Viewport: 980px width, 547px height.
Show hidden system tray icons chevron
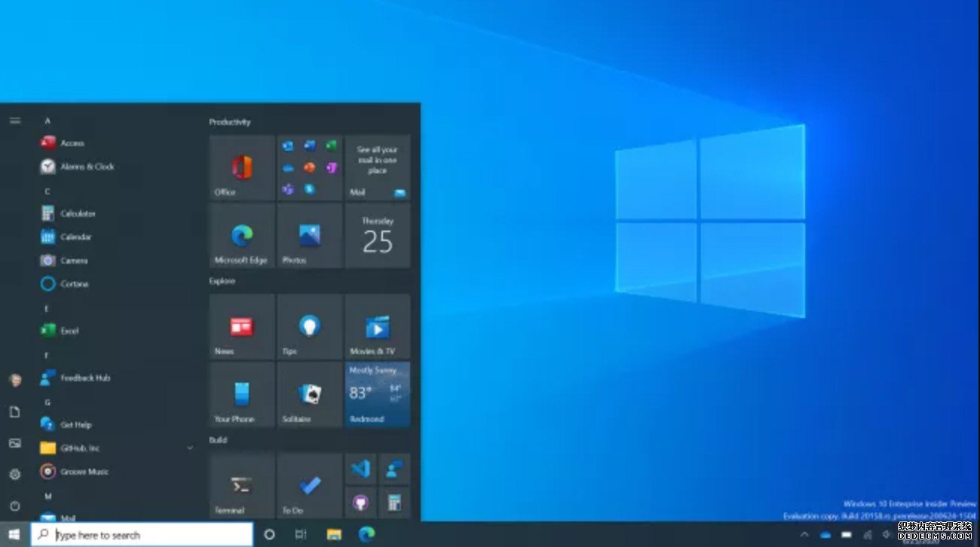tap(804, 535)
